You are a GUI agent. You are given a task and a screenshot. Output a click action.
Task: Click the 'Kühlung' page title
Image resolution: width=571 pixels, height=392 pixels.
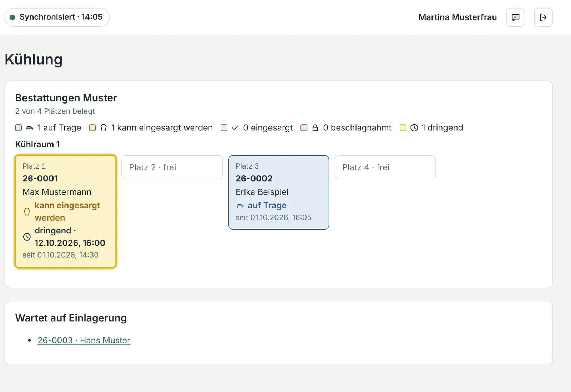[34, 59]
